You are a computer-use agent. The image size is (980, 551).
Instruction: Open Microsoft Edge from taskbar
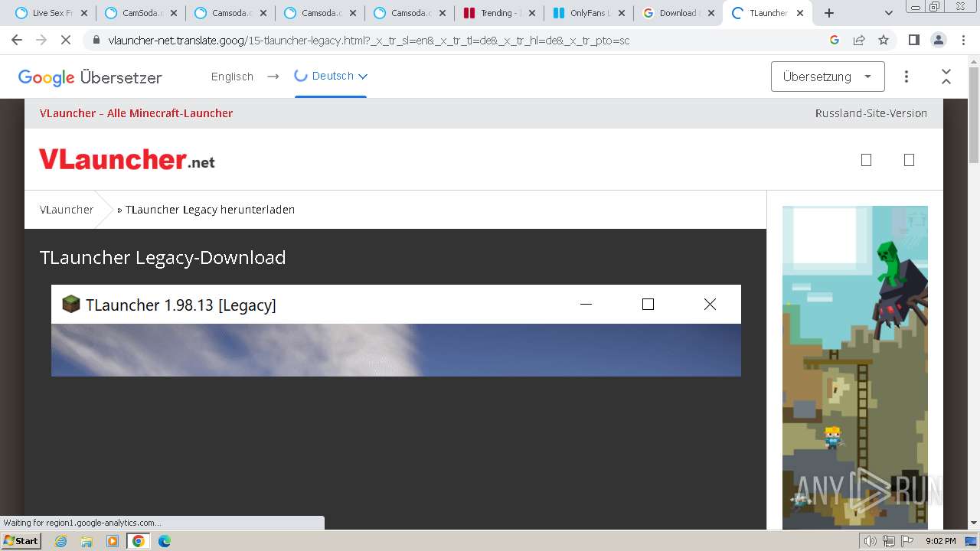point(165,541)
